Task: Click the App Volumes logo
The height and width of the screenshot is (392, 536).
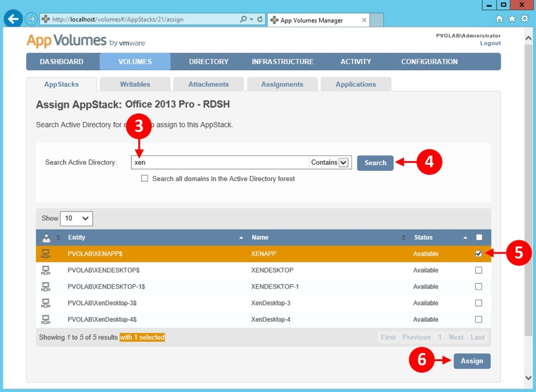Action: point(86,41)
